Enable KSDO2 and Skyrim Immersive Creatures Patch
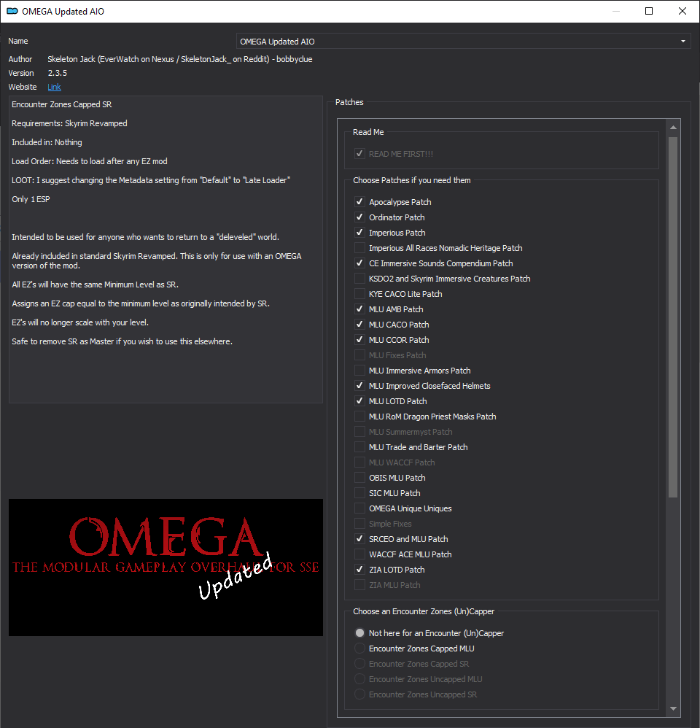 359,279
